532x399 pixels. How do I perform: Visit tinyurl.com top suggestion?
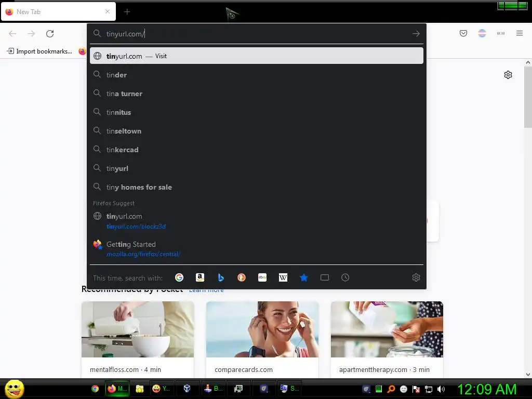pos(257,56)
